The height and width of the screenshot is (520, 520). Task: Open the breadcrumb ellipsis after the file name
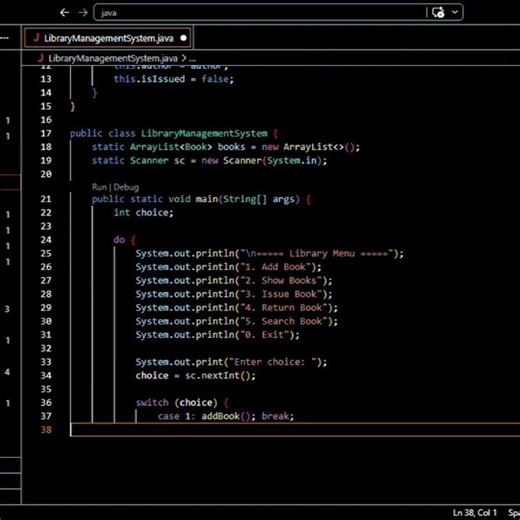tap(192, 59)
